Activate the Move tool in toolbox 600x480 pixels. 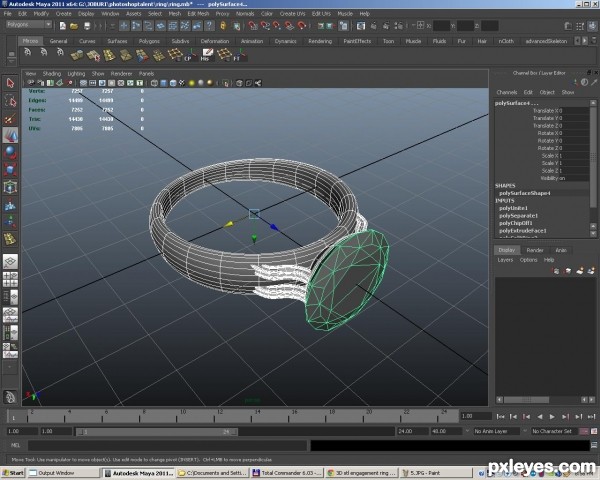pos(10,135)
